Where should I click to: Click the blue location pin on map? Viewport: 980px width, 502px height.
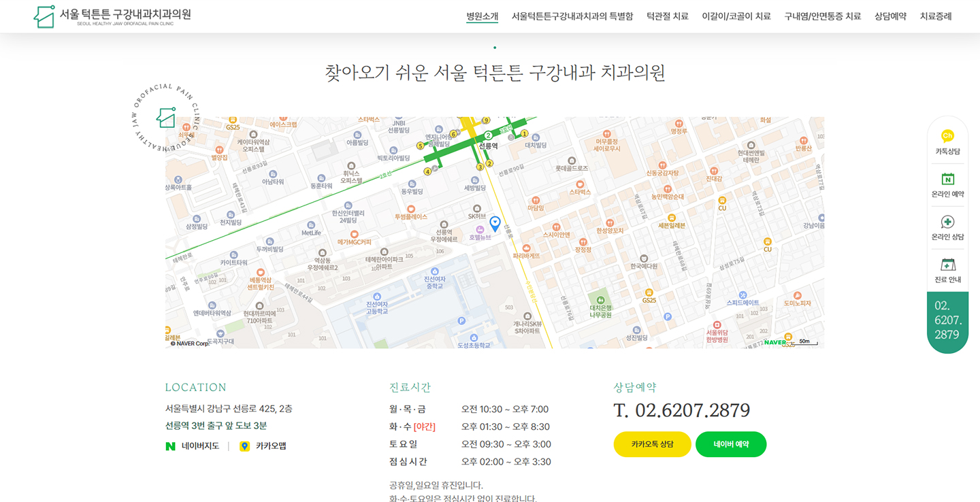pyautogui.click(x=495, y=223)
